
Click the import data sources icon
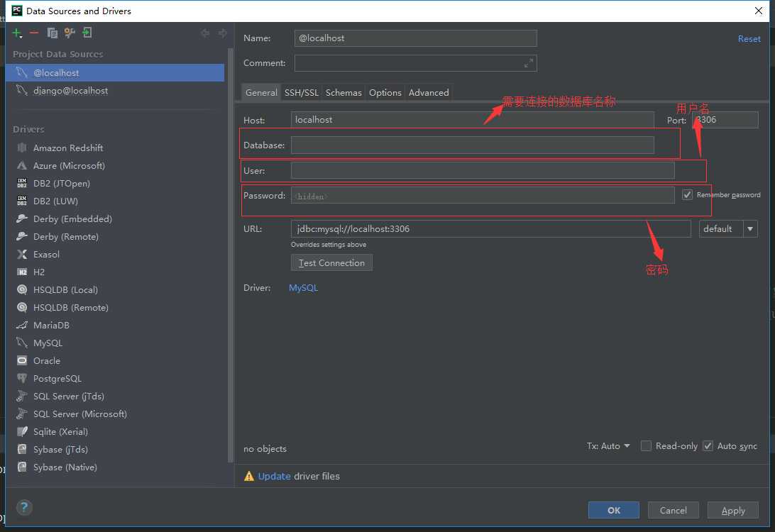[87, 33]
